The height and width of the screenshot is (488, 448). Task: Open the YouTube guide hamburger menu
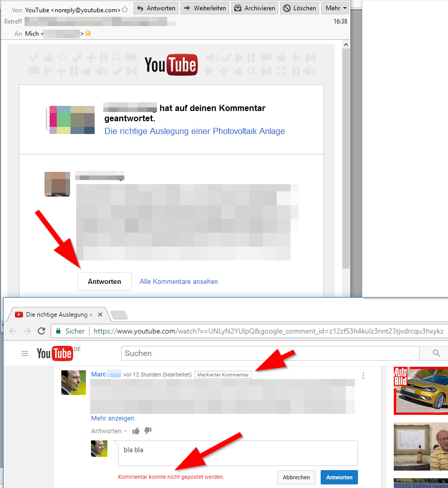pyautogui.click(x=25, y=353)
